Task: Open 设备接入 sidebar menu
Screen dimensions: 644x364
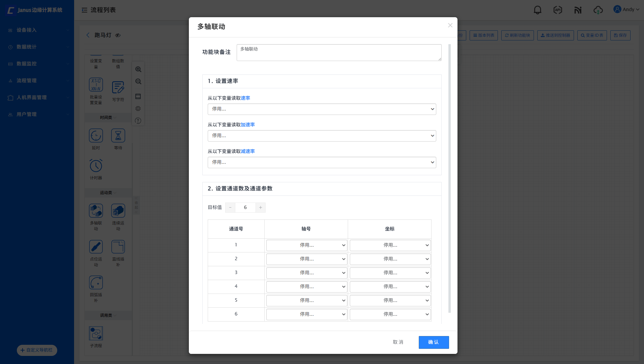Action: pyautogui.click(x=37, y=30)
